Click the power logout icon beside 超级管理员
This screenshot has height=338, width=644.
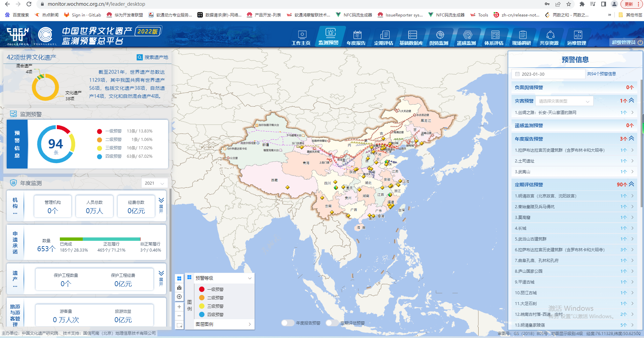[x=640, y=42]
